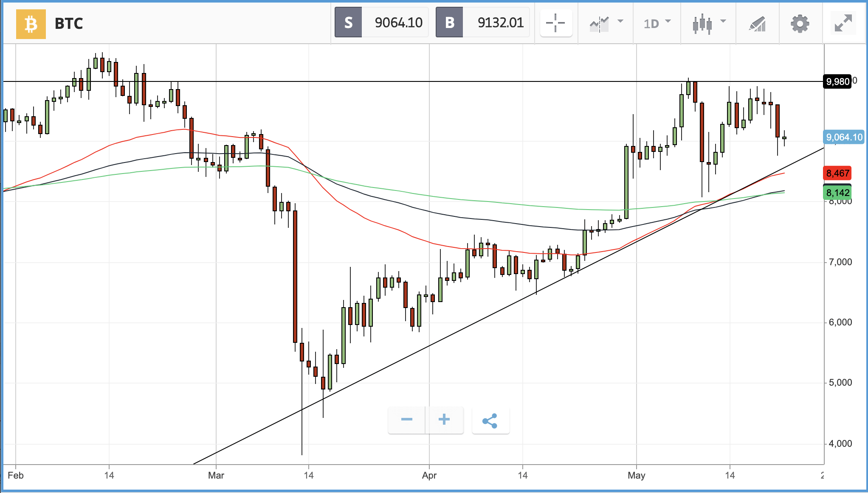Click the red 8,467 moving average label

837,173
